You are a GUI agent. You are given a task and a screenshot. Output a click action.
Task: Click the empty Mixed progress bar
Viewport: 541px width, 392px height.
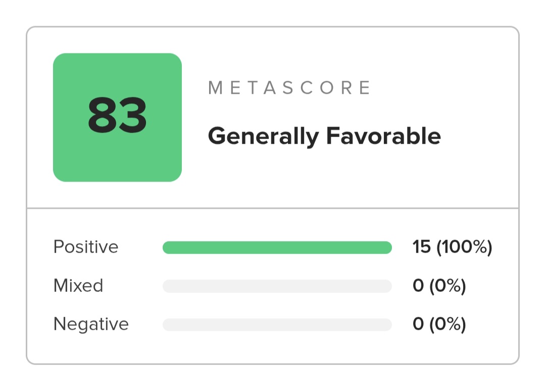coord(277,286)
